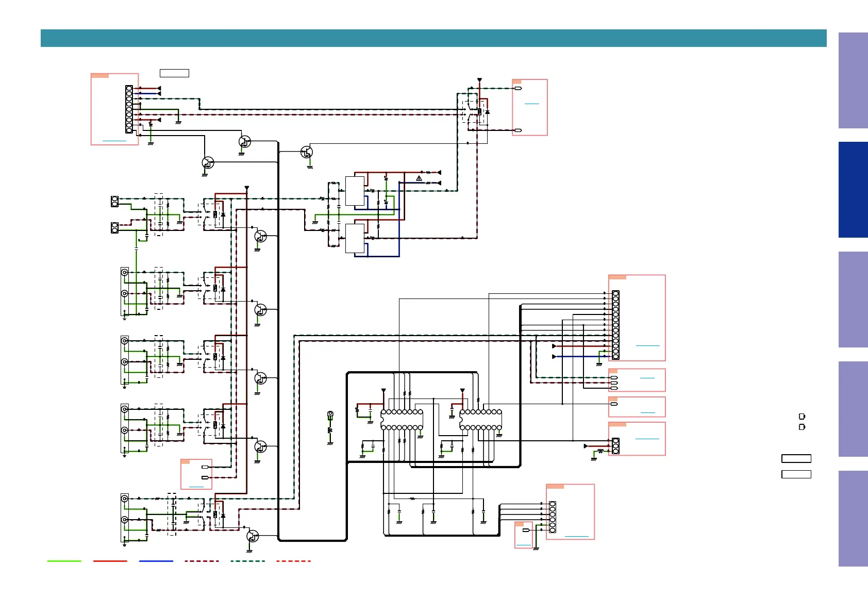The height and width of the screenshot is (614, 868).
Task: Select the lowest transistor at the bottom
Action: coord(253,536)
